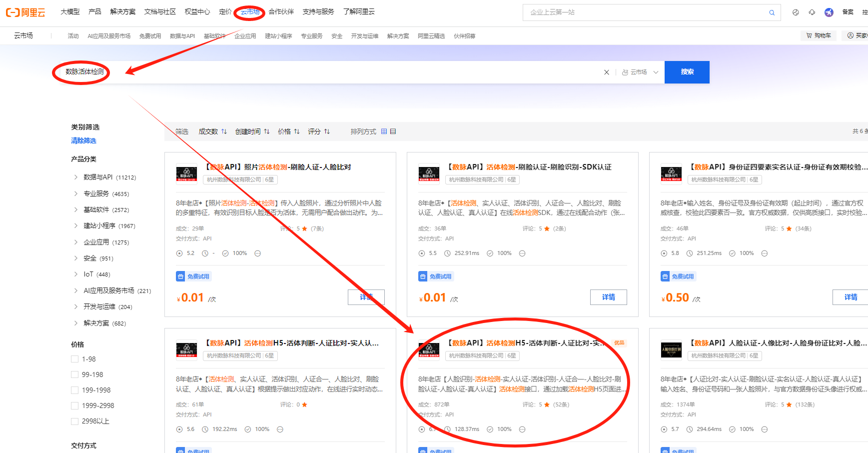
Task: Open the 产品 top menu
Action: [x=95, y=12]
